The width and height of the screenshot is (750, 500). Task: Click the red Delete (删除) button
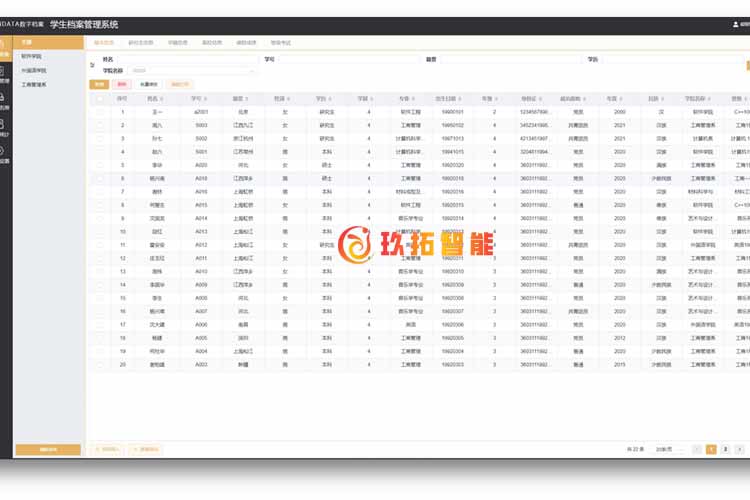coord(122,84)
